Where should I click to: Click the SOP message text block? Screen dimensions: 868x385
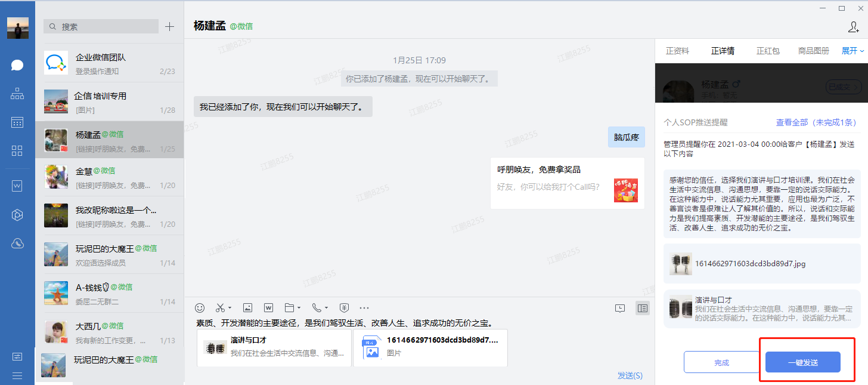(762, 203)
